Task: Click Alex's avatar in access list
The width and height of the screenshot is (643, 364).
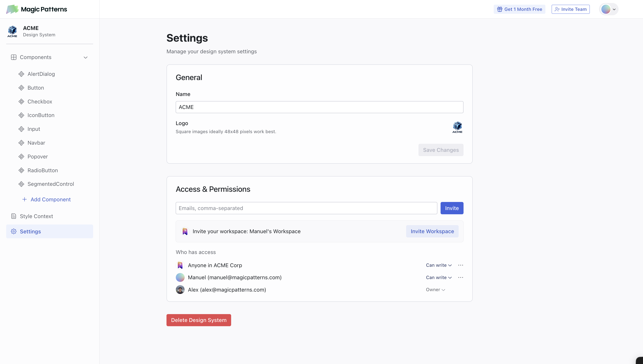Action: coord(180,289)
